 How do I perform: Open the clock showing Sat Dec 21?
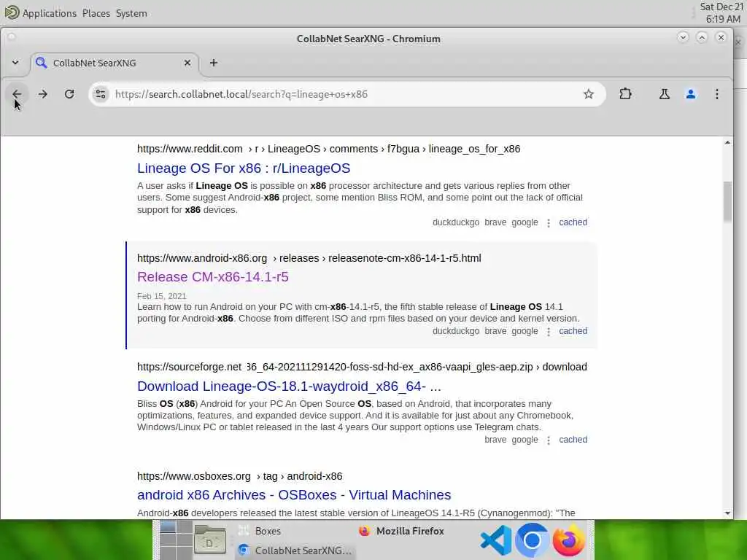(721, 13)
